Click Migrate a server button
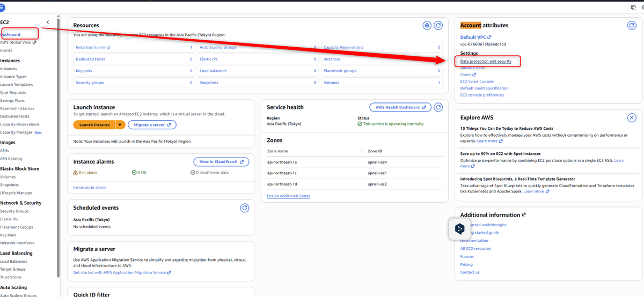This screenshot has height=297, width=644. (152, 124)
